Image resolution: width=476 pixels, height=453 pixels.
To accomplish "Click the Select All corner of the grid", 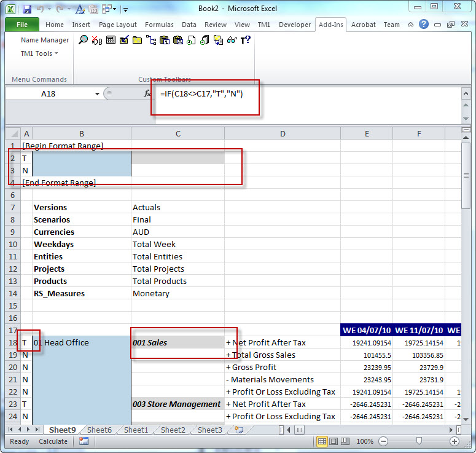I will pyautogui.click(x=13, y=133).
